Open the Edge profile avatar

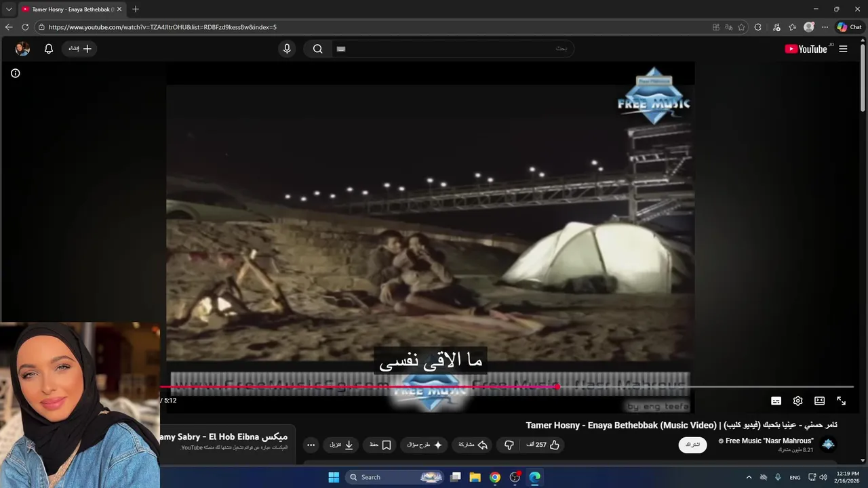tap(808, 27)
